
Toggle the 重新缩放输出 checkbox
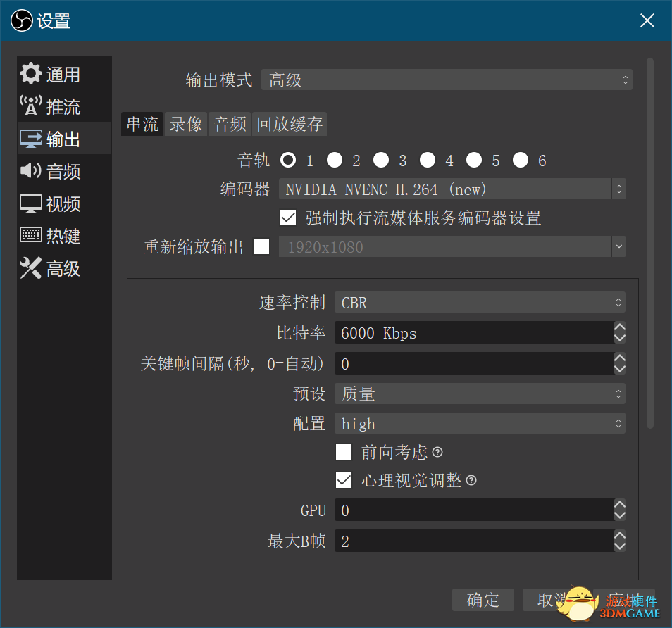coord(261,247)
